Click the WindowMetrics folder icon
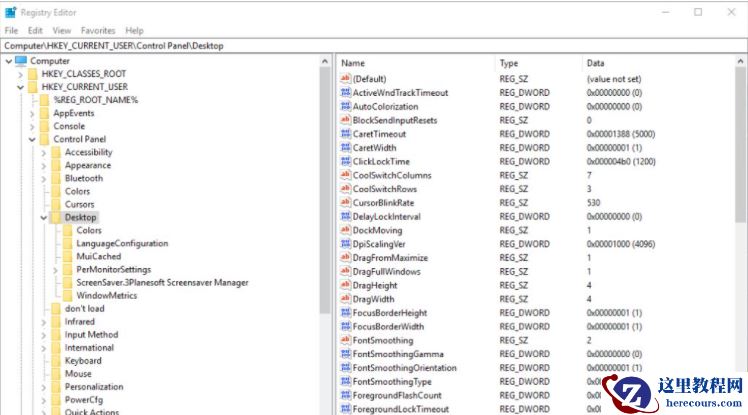Screen dimensions: 748x415 click(x=67, y=296)
